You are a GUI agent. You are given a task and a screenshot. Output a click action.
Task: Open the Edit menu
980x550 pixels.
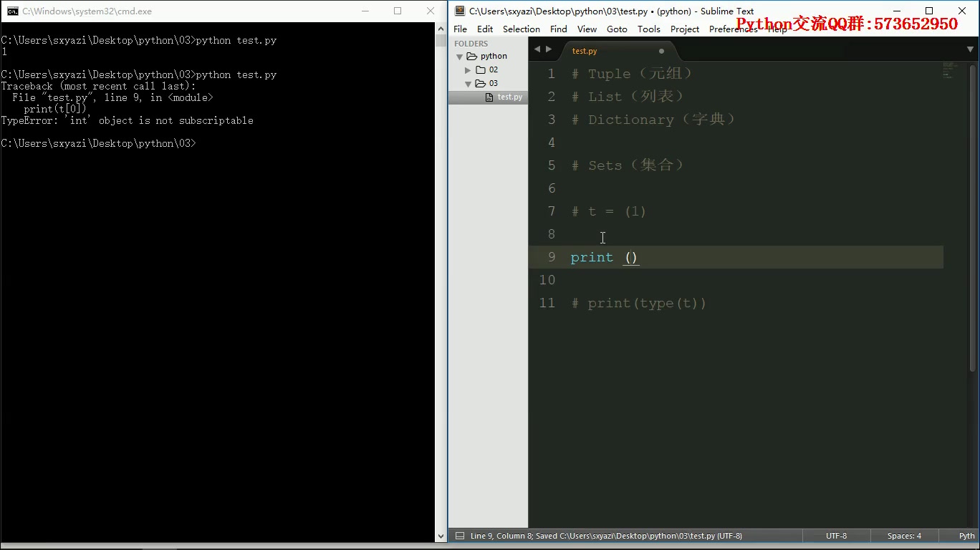(485, 29)
